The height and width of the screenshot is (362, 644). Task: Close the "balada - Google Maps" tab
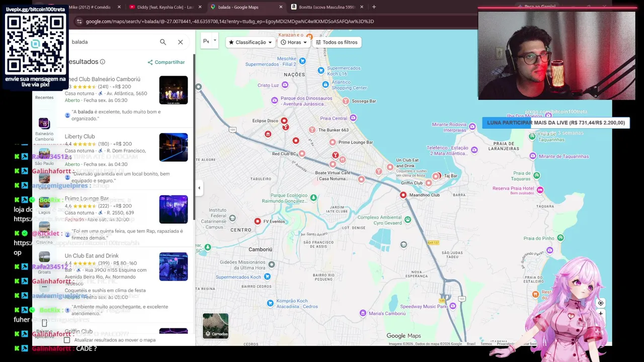[x=281, y=7]
